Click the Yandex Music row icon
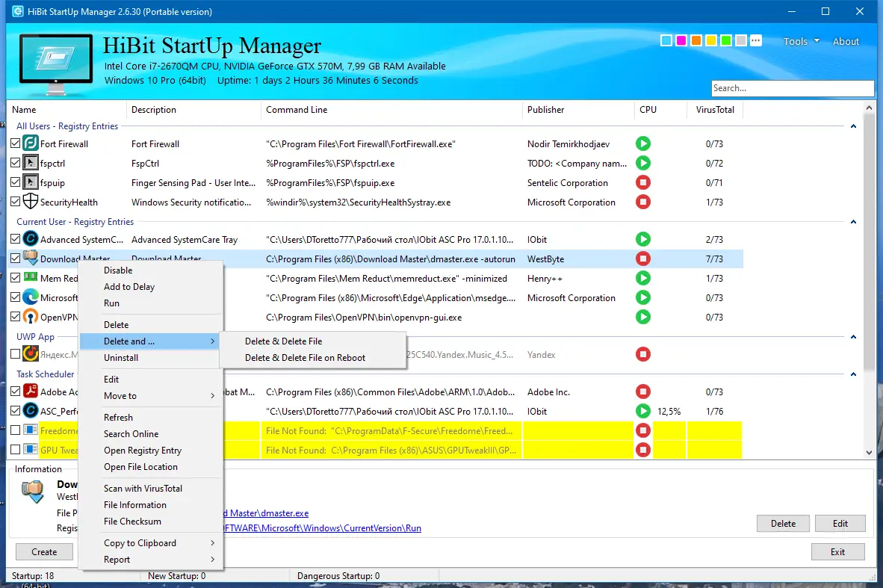The width and height of the screenshot is (883, 588). pos(31,354)
